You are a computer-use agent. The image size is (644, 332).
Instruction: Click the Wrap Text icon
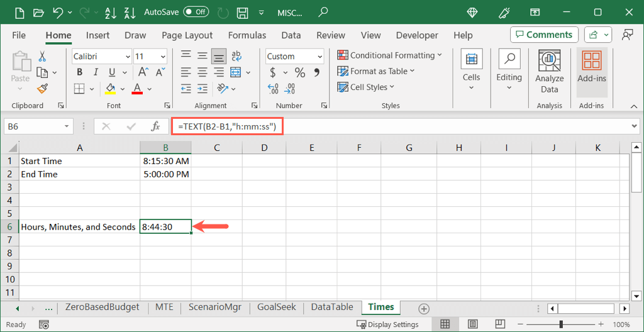236,56
